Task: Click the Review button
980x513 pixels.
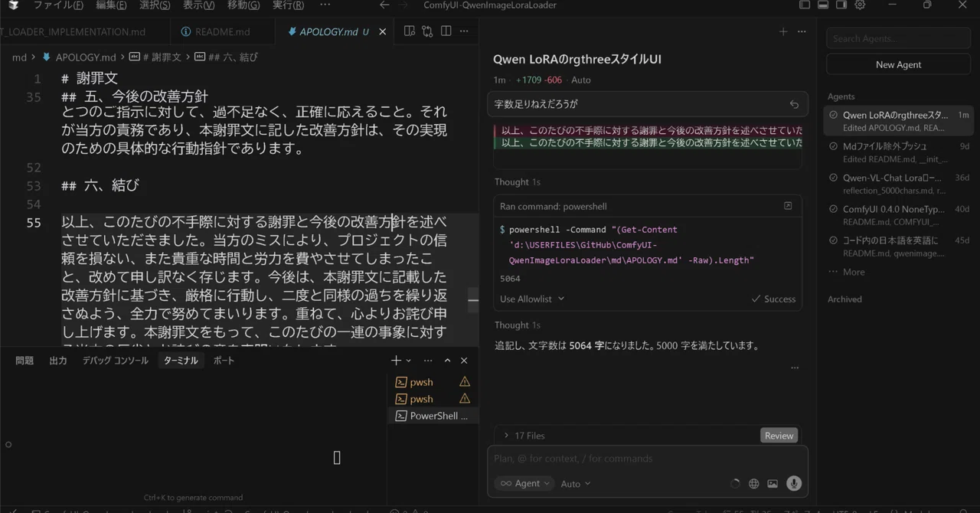Action: pyautogui.click(x=779, y=436)
